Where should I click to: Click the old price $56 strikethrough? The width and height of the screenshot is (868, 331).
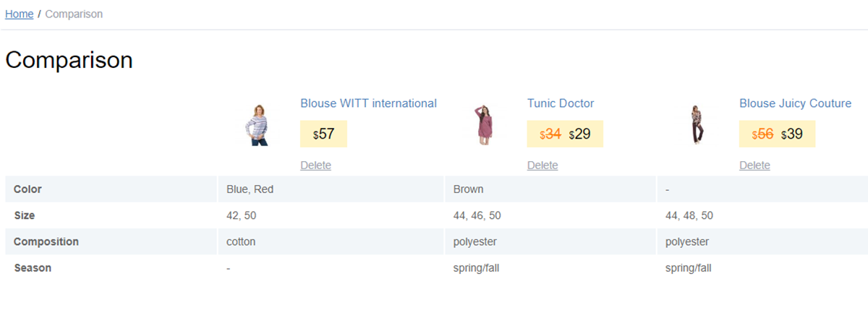coord(762,134)
